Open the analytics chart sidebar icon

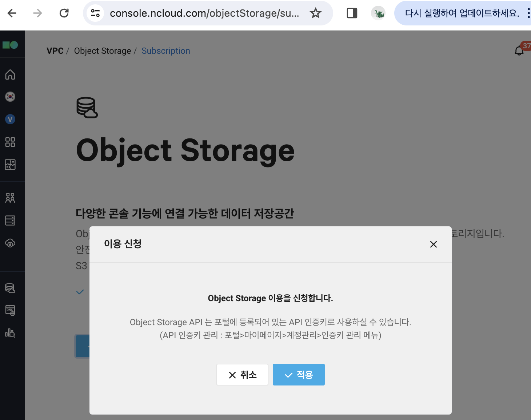(x=10, y=333)
